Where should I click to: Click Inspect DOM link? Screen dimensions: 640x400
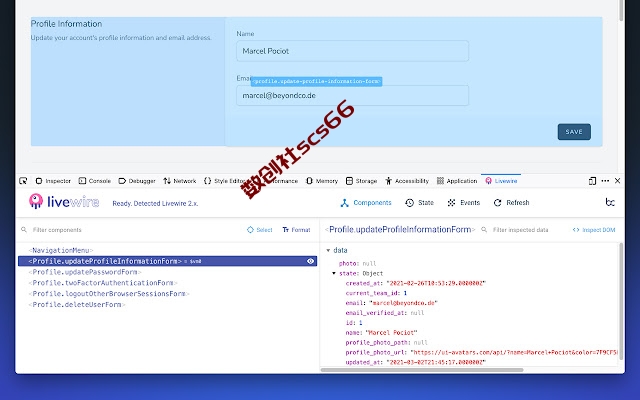pos(594,230)
